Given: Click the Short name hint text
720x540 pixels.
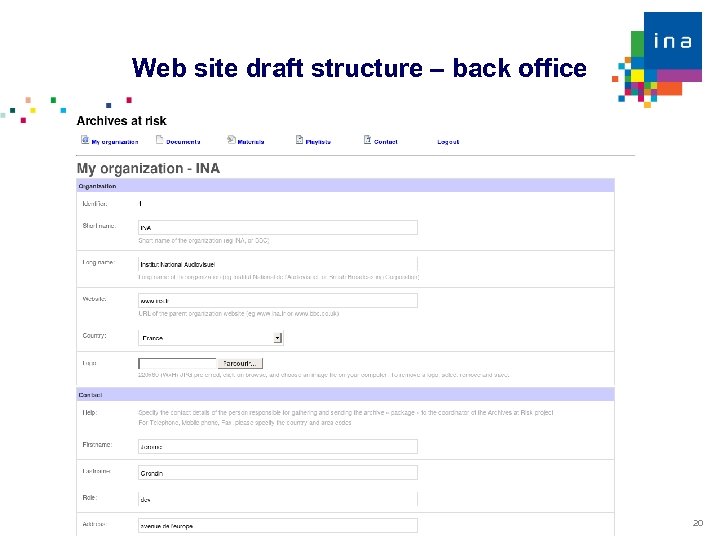Looking at the screenshot, I should coord(204,241).
